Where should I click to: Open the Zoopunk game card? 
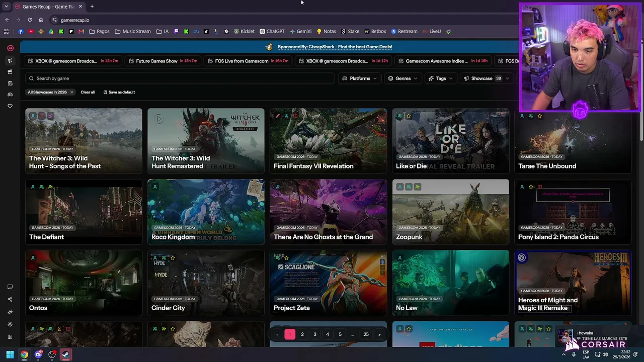pyautogui.click(x=451, y=212)
